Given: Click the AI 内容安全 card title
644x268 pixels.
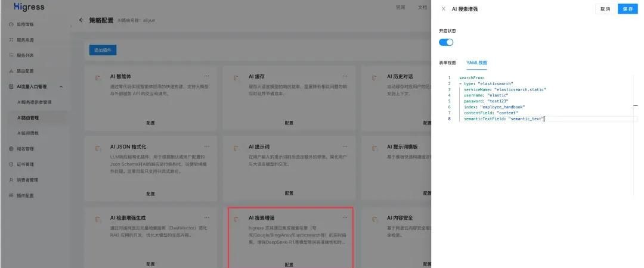Looking at the screenshot, I should (400, 217).
